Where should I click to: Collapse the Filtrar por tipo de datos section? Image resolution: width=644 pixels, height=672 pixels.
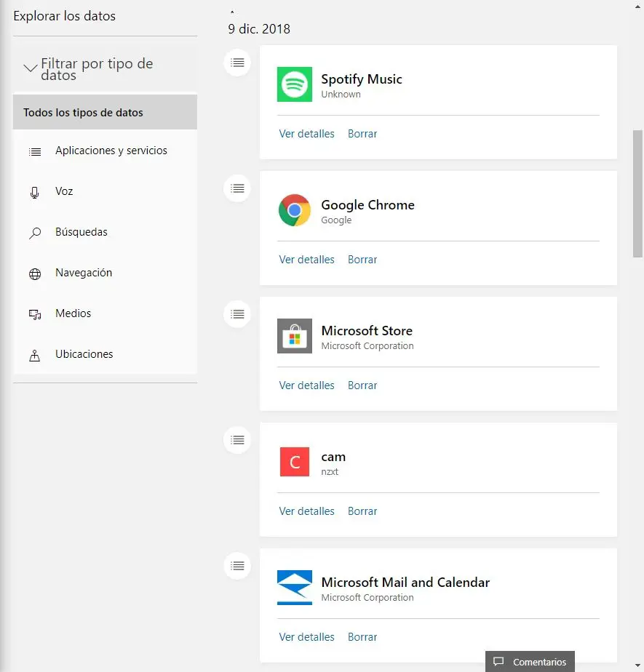click(x=31, y=68)
